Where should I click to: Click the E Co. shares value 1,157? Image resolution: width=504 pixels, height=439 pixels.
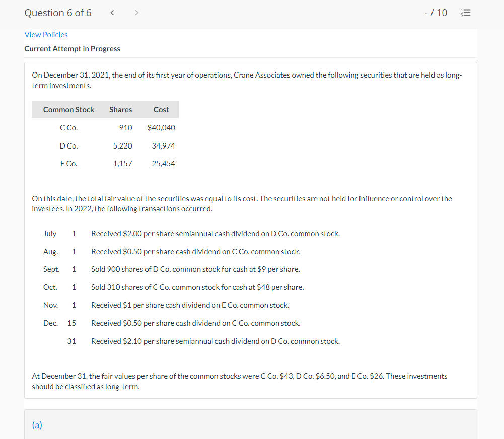(122, 163)
